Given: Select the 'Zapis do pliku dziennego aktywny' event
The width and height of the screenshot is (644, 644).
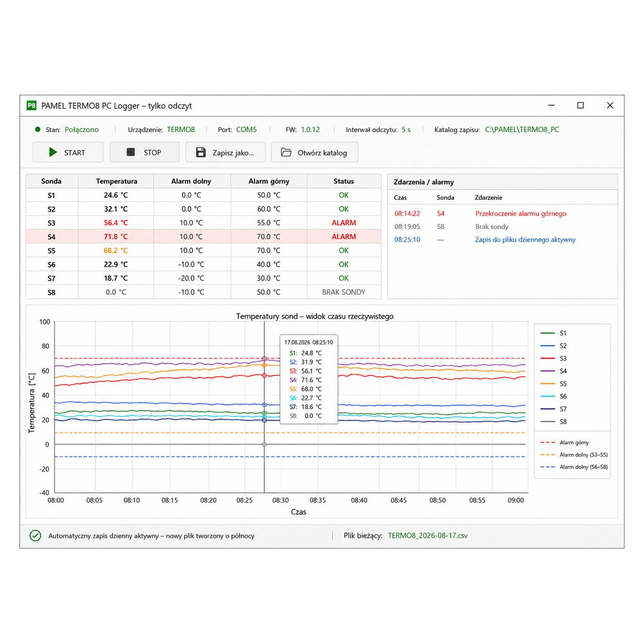Looking at the screenshot, I should pos(526,240).
